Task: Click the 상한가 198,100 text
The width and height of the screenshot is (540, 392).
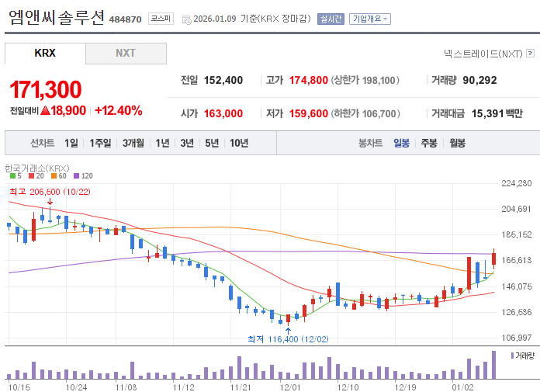Action: click(365, 80)
